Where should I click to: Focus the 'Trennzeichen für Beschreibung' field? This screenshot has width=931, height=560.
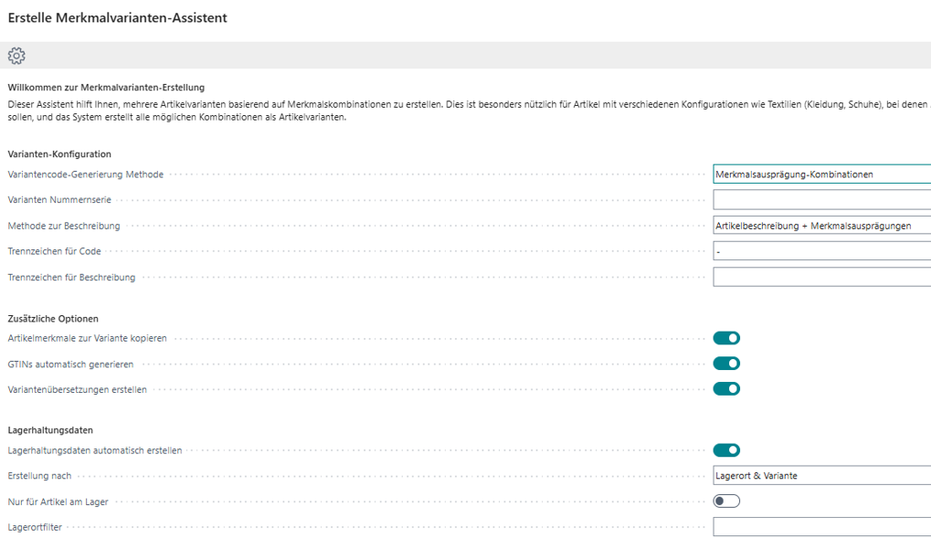tap(820, 277)
